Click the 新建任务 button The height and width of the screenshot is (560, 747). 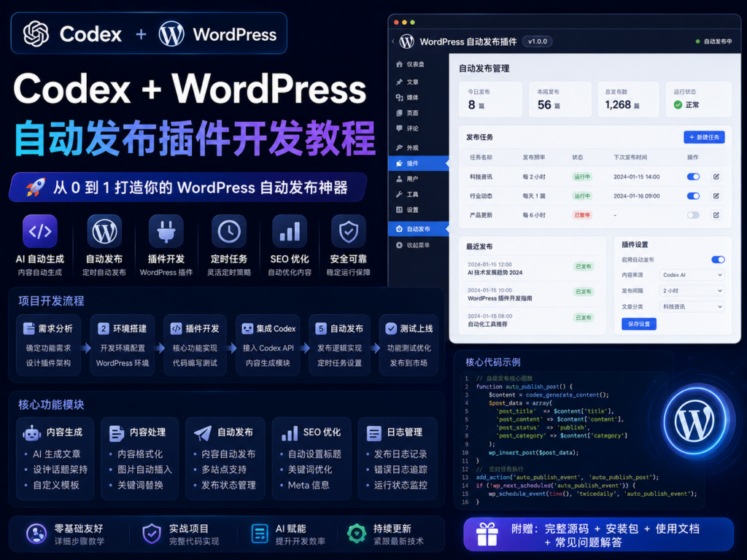[x=704, y=137]
